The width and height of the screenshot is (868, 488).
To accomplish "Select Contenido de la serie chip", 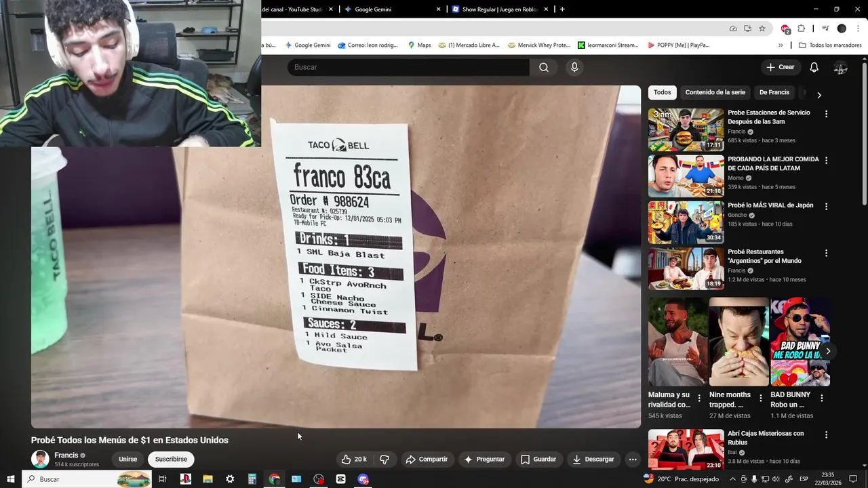I will click(x=715, y=92).
